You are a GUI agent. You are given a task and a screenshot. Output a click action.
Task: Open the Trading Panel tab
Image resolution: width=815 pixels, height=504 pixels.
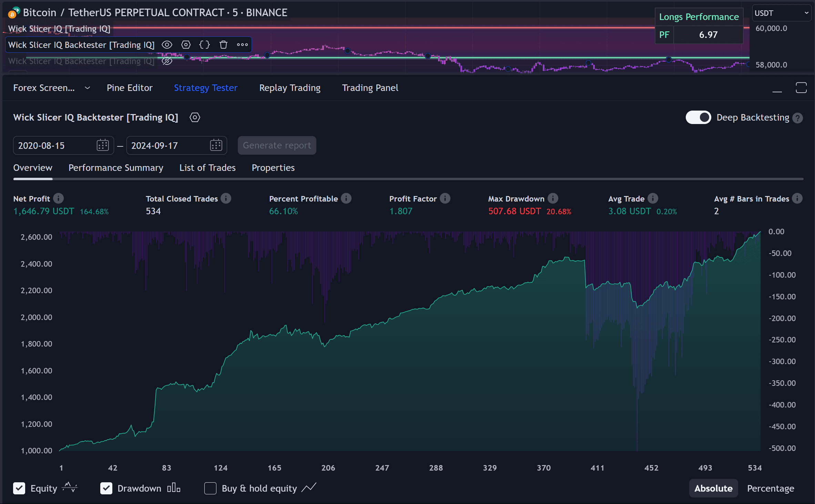pos(370,88)
